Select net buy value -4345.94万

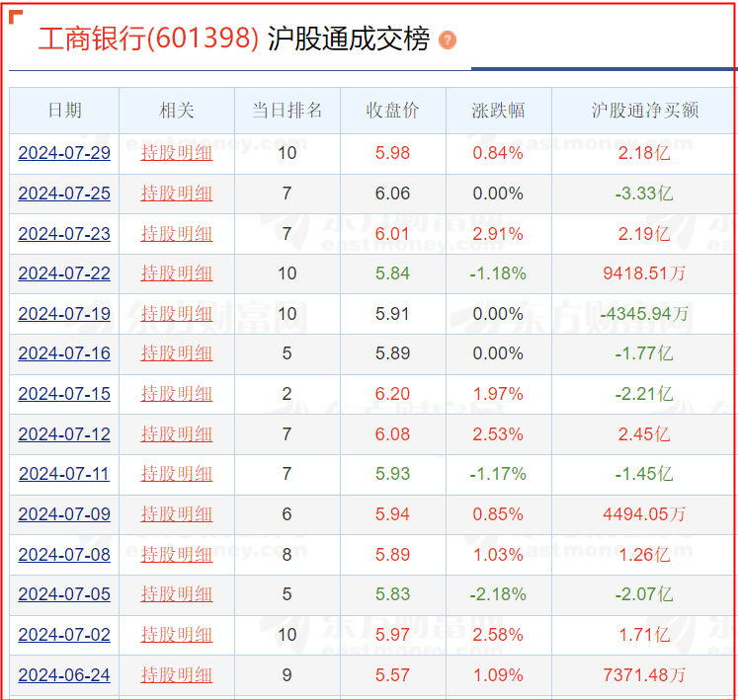tap(644, 314)
